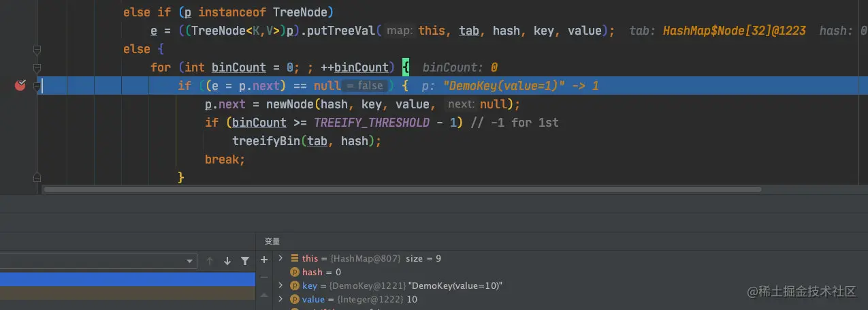Screen dimensions: 868x310
Task: Click the 'HashMap$Node[32]@1223' inline value
Action: 734,31
